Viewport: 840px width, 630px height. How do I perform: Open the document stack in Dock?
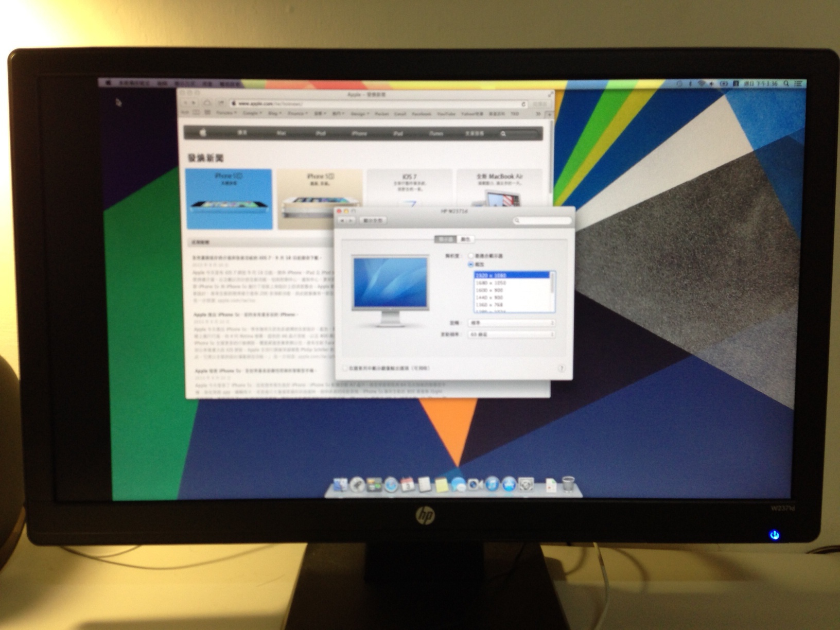point(551,485)
